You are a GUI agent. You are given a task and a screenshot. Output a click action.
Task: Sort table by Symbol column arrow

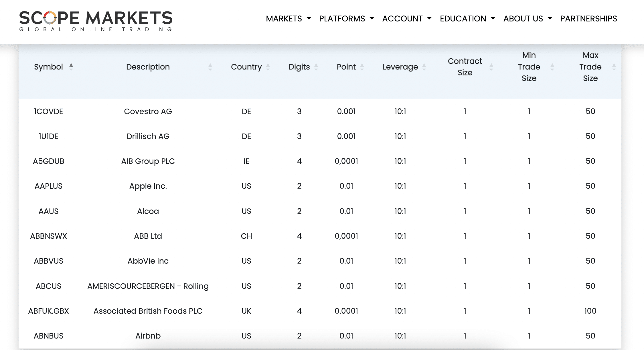(71, 67)
